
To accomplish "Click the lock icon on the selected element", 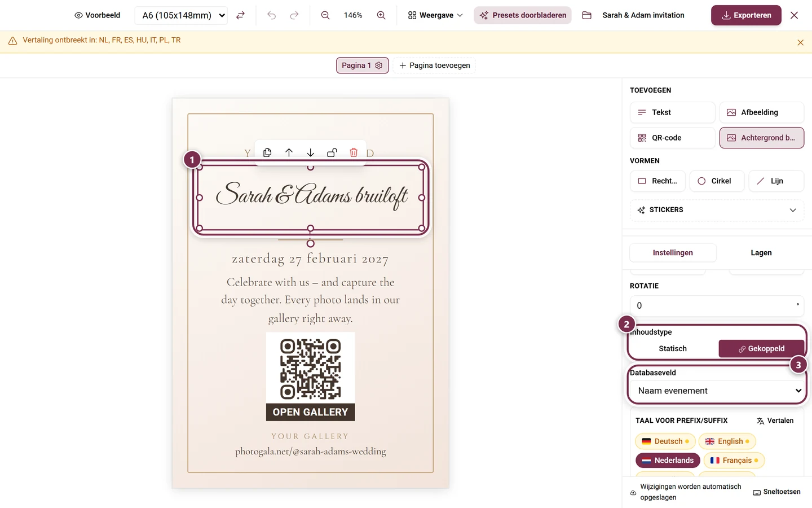I will [x=332, y=152].
